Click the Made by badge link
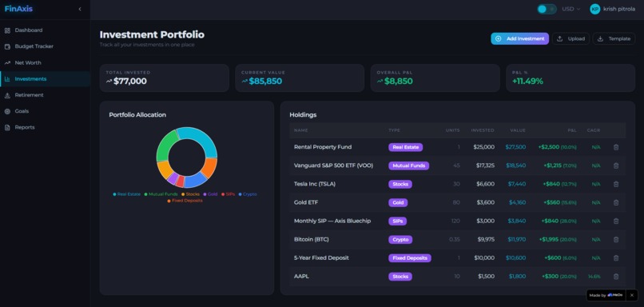 (606, 295)
